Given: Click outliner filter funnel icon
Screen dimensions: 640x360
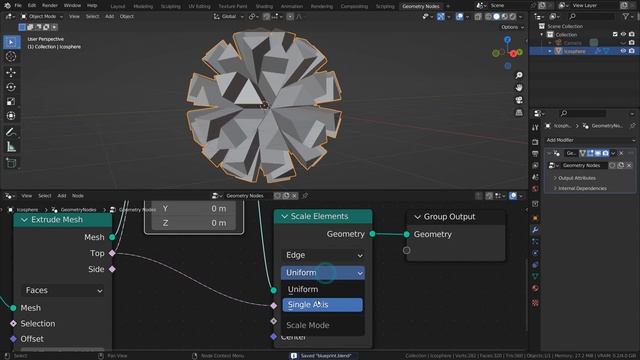Looking at the screenshot, I should coord(626,16).
